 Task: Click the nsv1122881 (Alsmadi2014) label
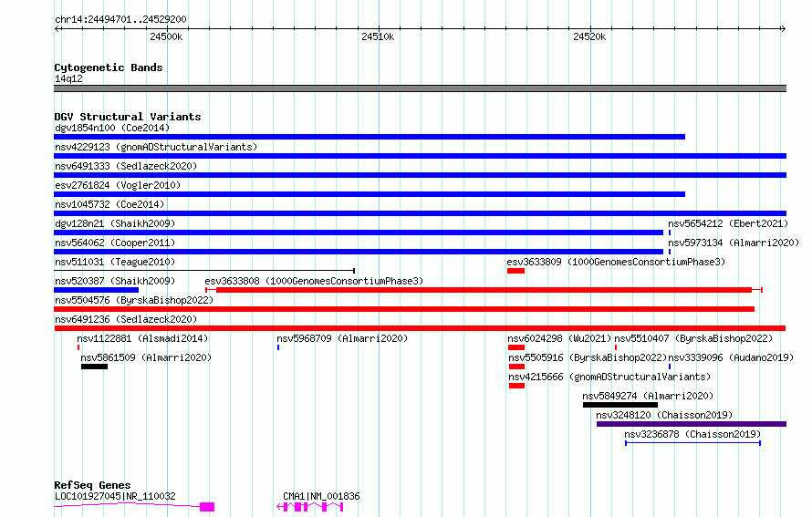[142, 338]
